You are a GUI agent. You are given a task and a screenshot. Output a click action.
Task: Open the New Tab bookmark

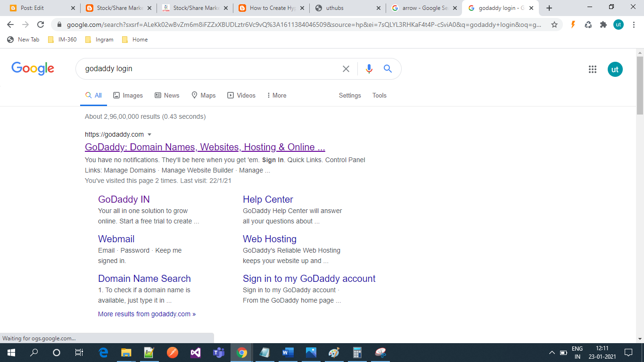tap(23, 40)
